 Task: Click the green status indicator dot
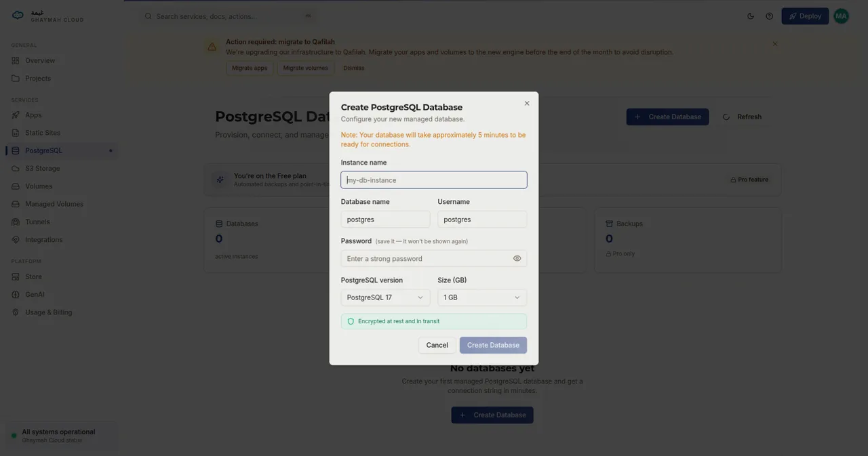click(14, 436)
